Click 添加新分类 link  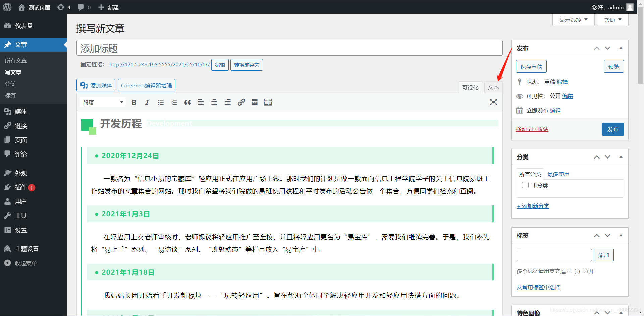[x=533, y=206]
